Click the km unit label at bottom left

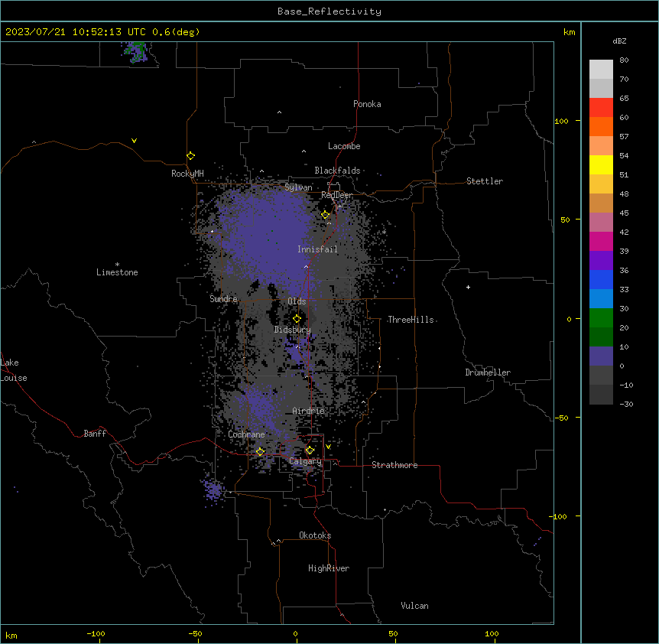pyautogui.click(x=11, y=635)
